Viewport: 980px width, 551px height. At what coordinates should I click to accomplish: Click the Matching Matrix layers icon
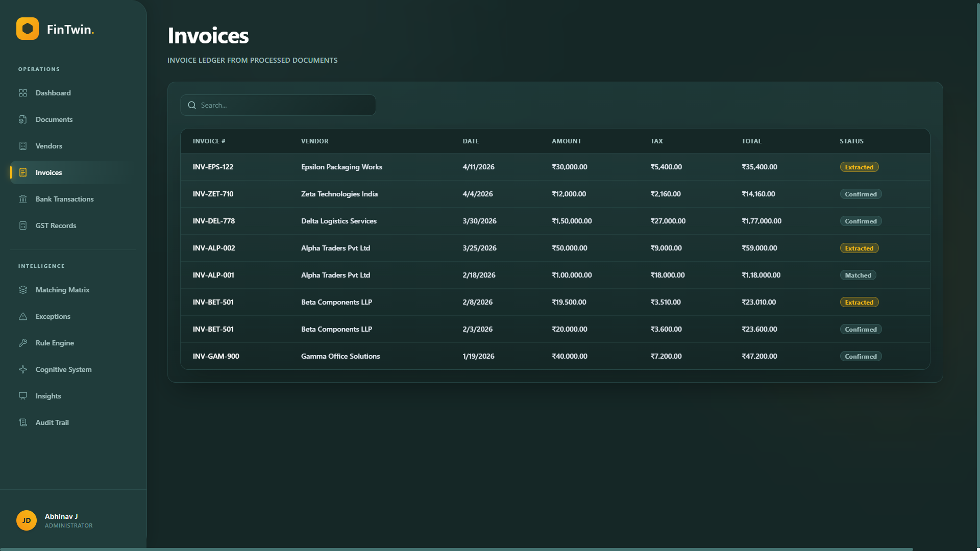click(23, 290)
